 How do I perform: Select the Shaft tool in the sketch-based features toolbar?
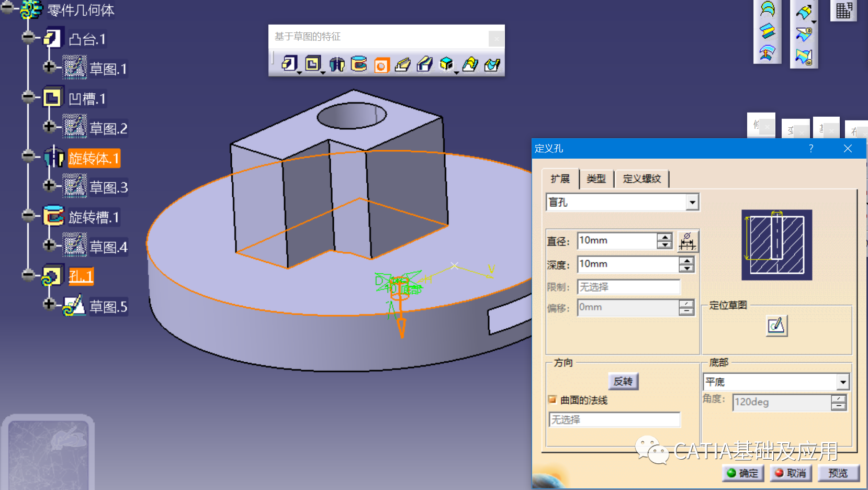pos(337,64)
